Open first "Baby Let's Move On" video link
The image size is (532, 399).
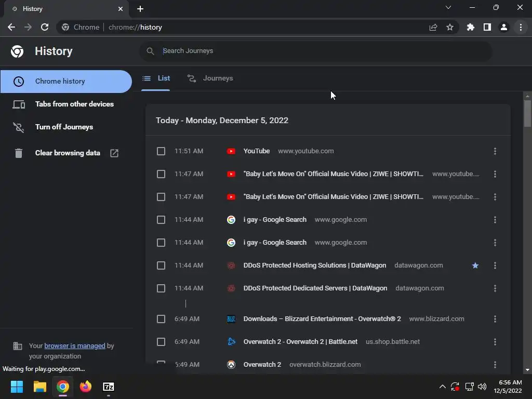pyautogui.click(x=333, y=174)
